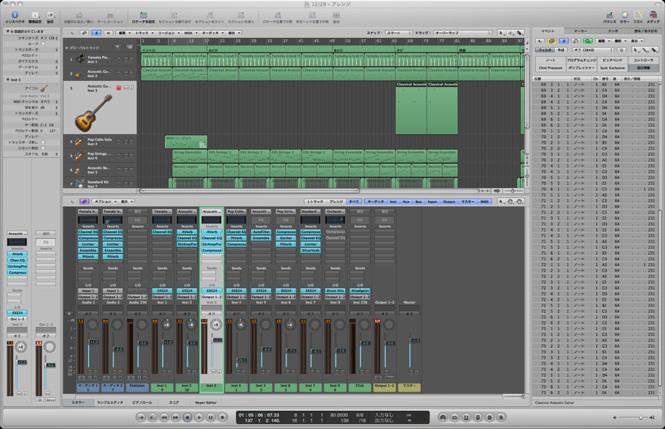
Task: Switch to the Piano Roll tab
Action: [142, 400]
